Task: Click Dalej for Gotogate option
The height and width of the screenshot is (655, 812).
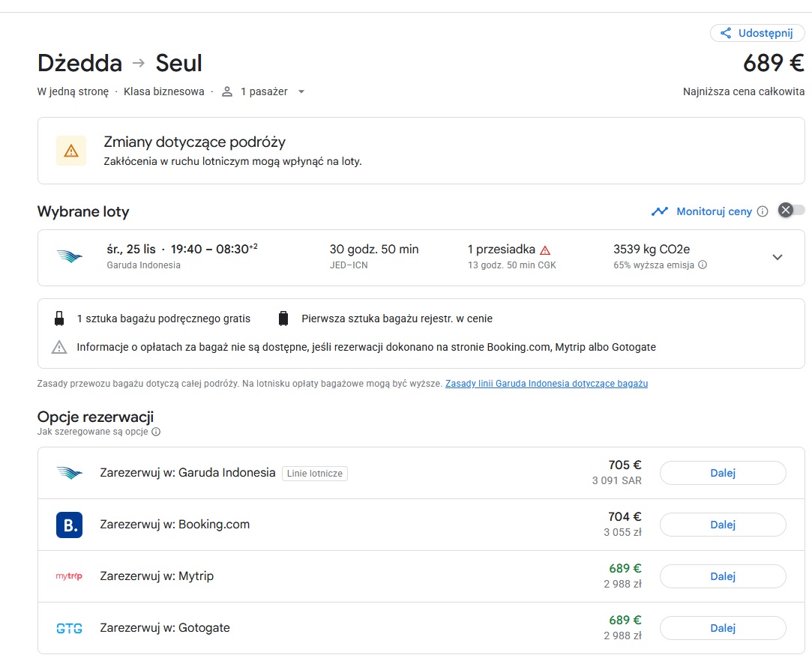Action: [x=723, y=628]
